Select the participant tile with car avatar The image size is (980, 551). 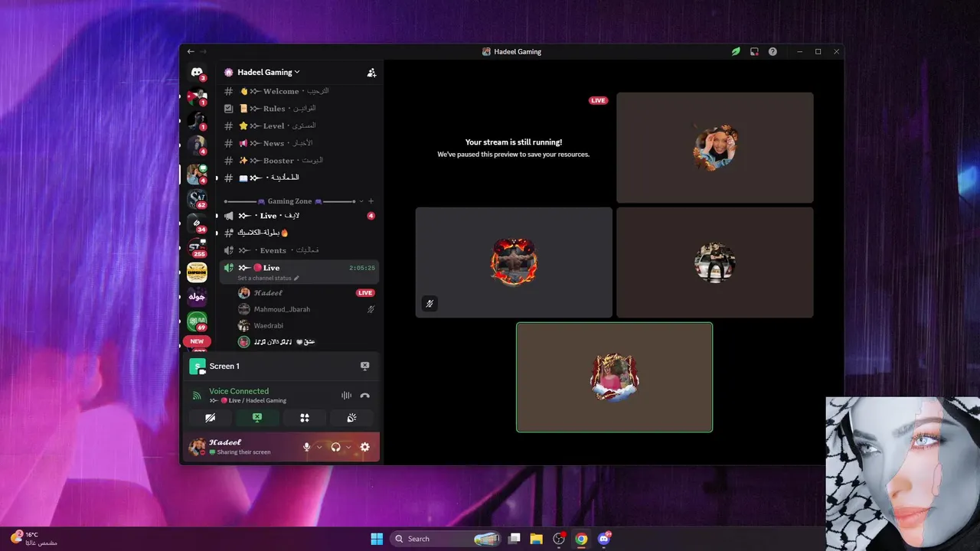715,262
